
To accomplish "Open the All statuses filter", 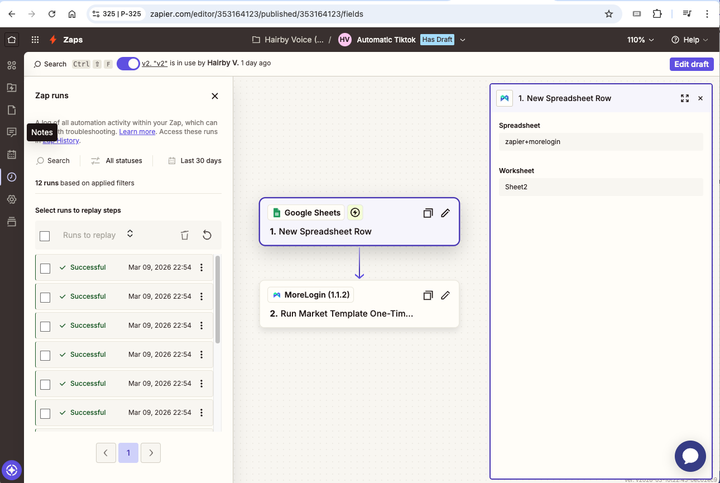I will tap(117, 161).
